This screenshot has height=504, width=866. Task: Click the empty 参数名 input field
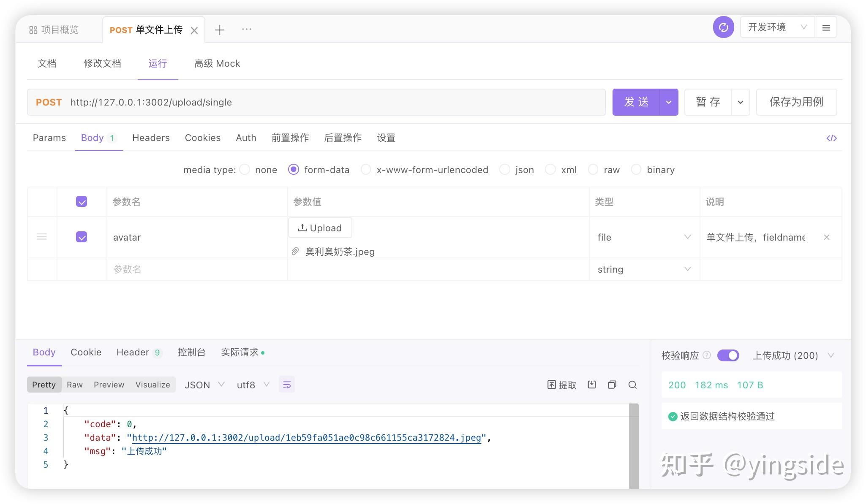pyautogui.click(x=197, y=269)
